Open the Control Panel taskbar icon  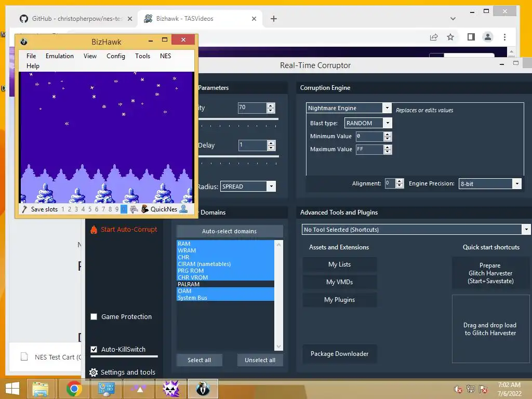(x=106, y=389)
